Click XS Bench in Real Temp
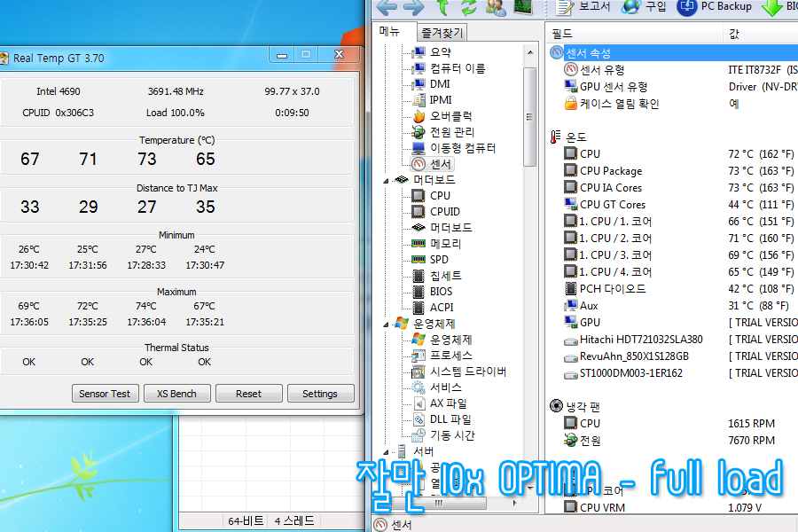 point(176,394)
